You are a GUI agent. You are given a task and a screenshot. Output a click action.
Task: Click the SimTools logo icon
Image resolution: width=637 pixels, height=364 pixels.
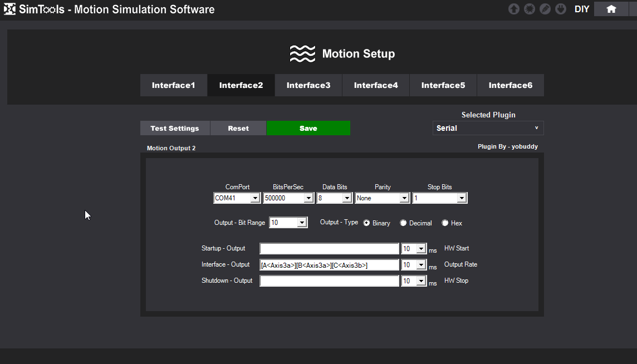(x=9, y=9)
